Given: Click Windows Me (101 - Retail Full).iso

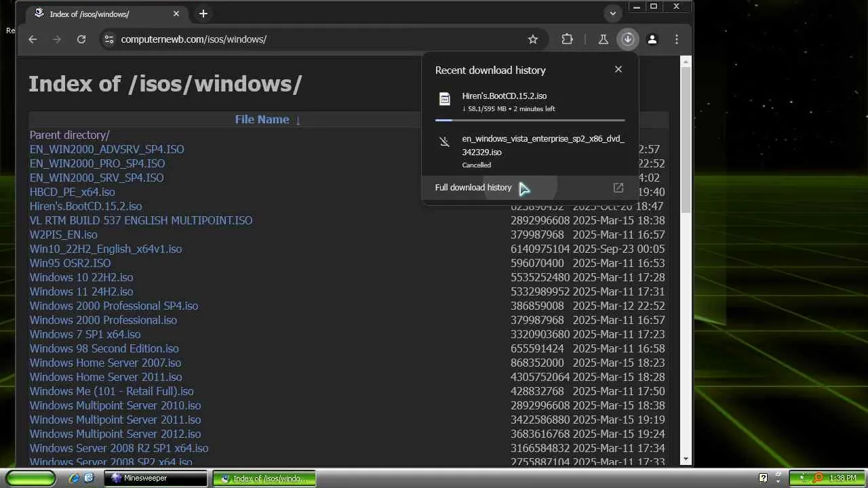Looking at the screenshot, I should pos(111,391).
